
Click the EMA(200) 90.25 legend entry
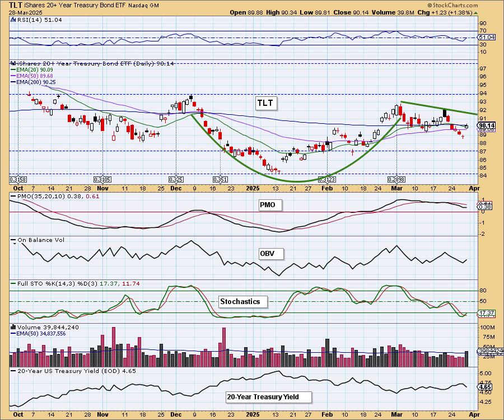(x=34, y=82)
